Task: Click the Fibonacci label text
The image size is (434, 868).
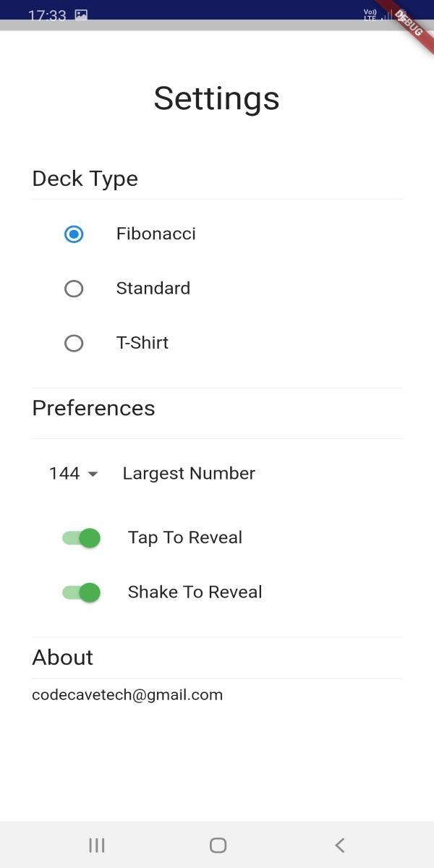Action: (x=156, y=234)
